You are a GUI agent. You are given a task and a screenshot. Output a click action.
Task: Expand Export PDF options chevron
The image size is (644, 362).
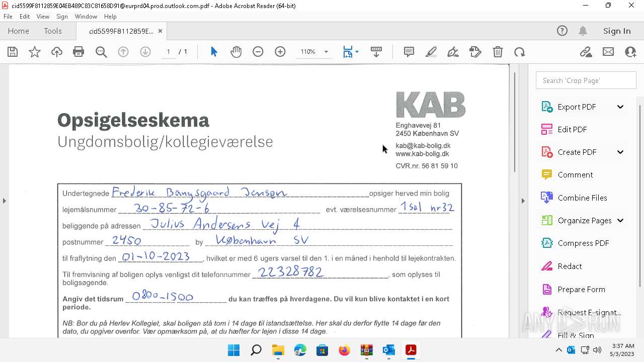point(620,107)
